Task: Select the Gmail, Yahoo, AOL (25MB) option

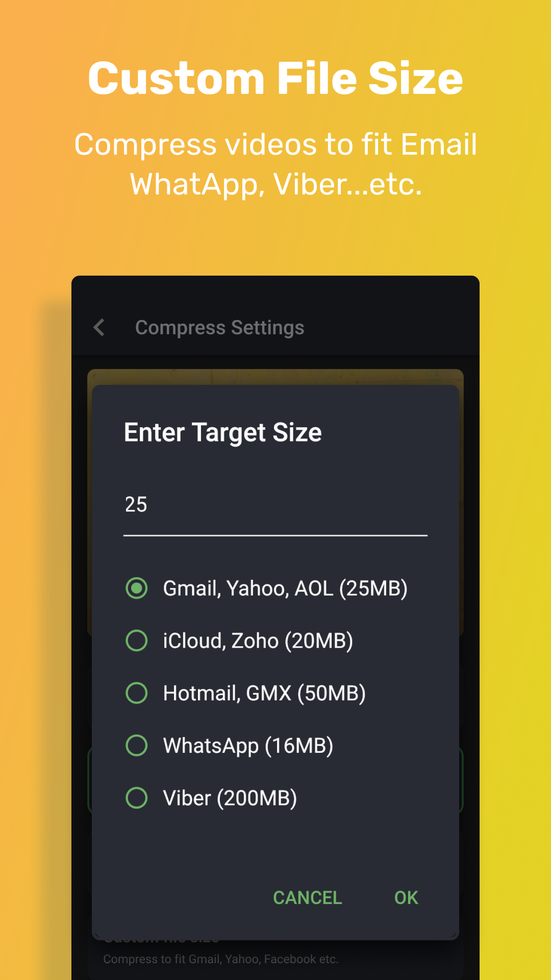Action: coord(284,588)
